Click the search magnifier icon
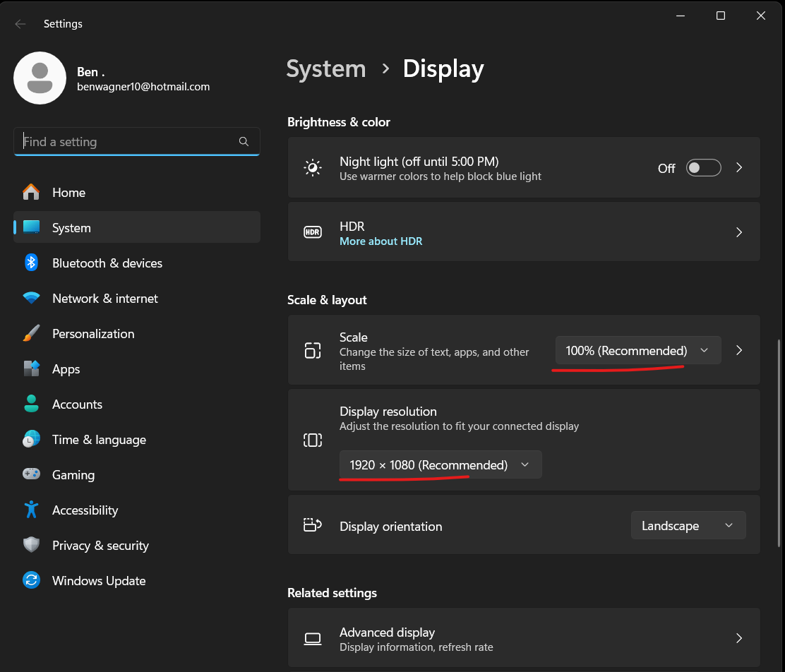The height and width of the screenshot is (672, 785). click(244, 141)
